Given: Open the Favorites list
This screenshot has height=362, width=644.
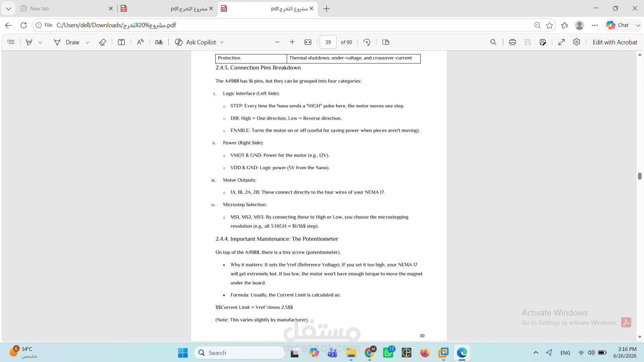Looking at the screenshot, I should pyautogui.click(x=565, y=25).
